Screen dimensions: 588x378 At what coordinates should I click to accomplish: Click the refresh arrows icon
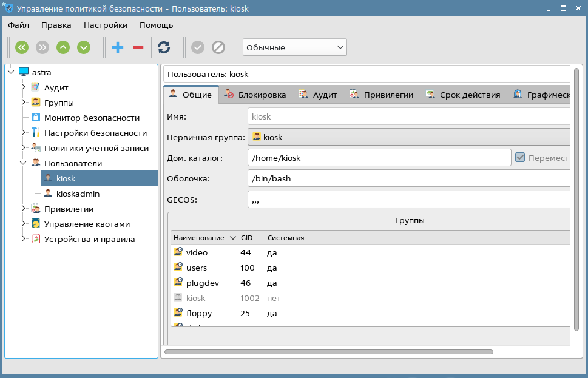click(164, 47)
